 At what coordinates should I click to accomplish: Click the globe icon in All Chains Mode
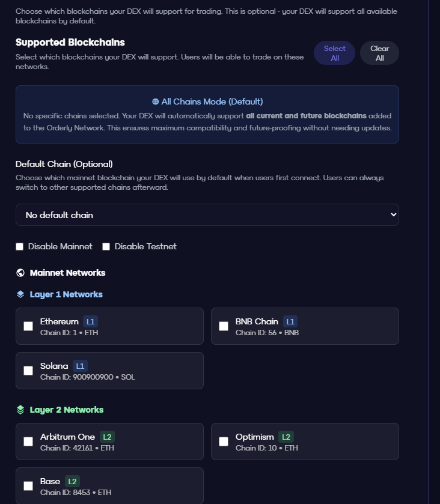click(156, 102)
